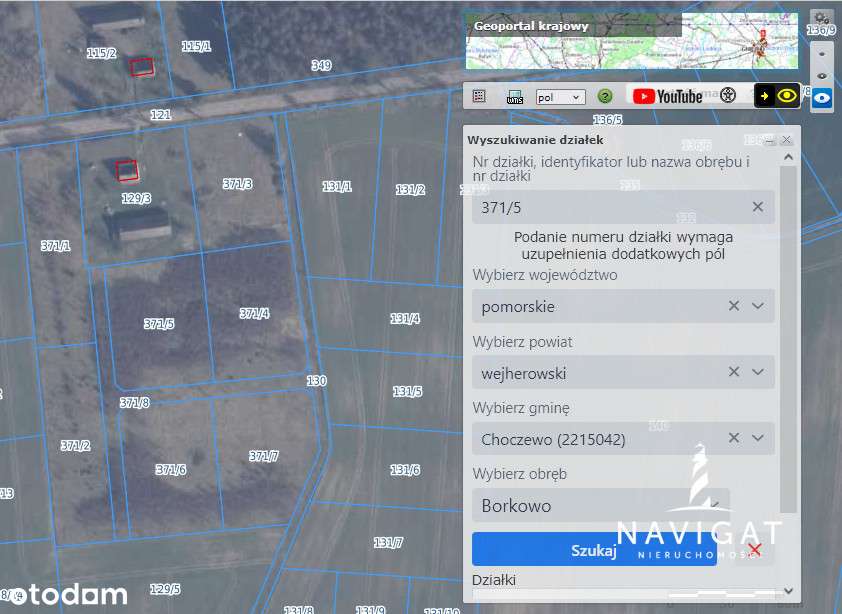Click parcel label 115/2 on map
This screenshot has height=614, width=842.
pos(101,53)
